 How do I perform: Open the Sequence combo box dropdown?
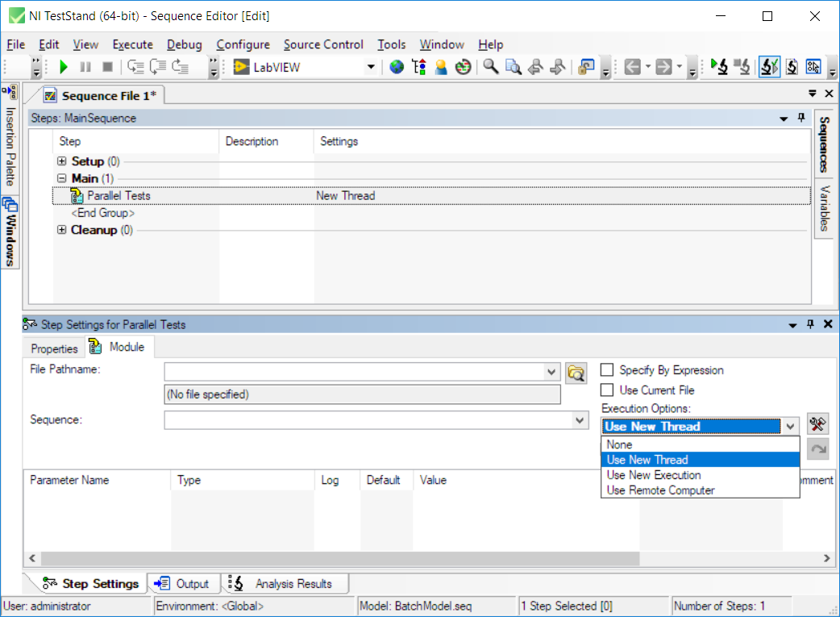click(580, 420)
